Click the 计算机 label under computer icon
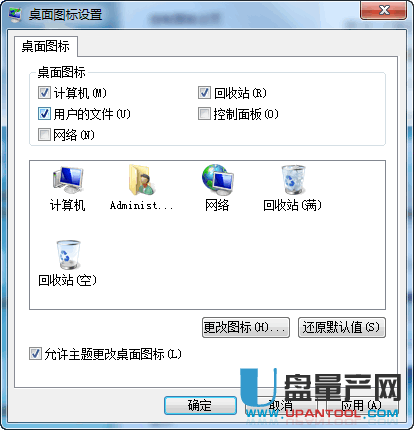Viewport: 414px width, 430px height. click(67, 205)
